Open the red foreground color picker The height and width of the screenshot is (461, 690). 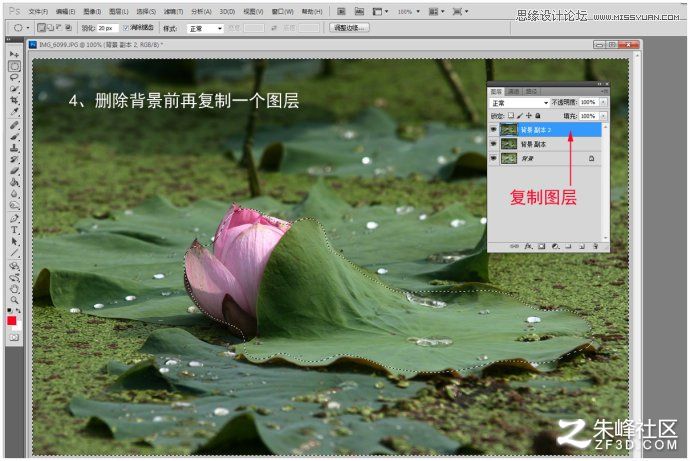11,321
